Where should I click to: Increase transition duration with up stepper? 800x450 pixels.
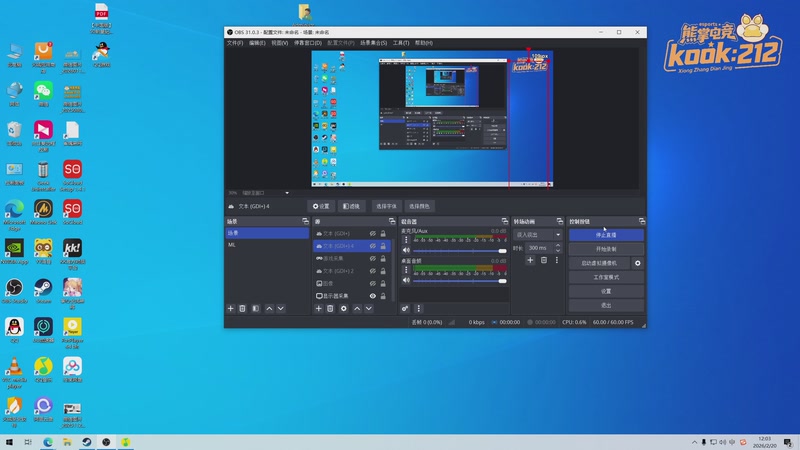558,245
